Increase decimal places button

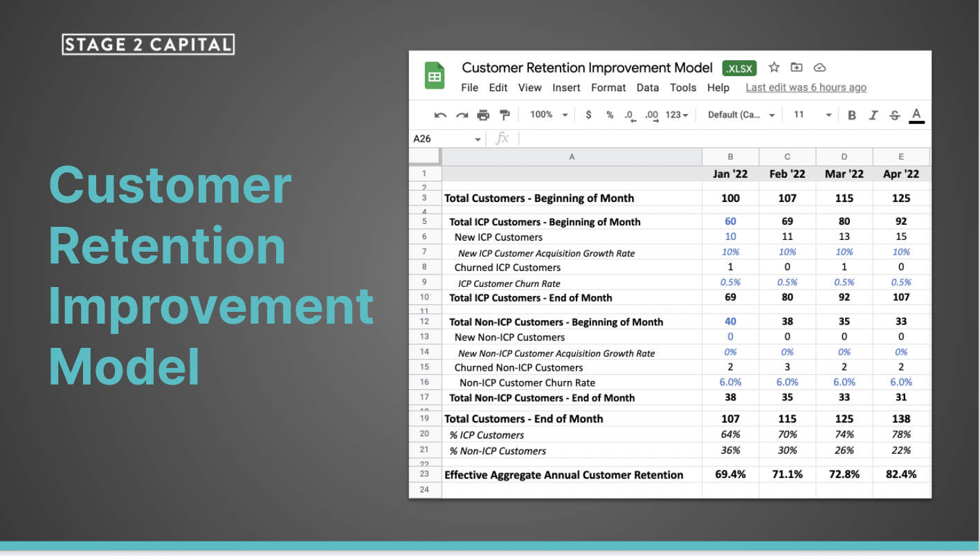tap(651, 115)
